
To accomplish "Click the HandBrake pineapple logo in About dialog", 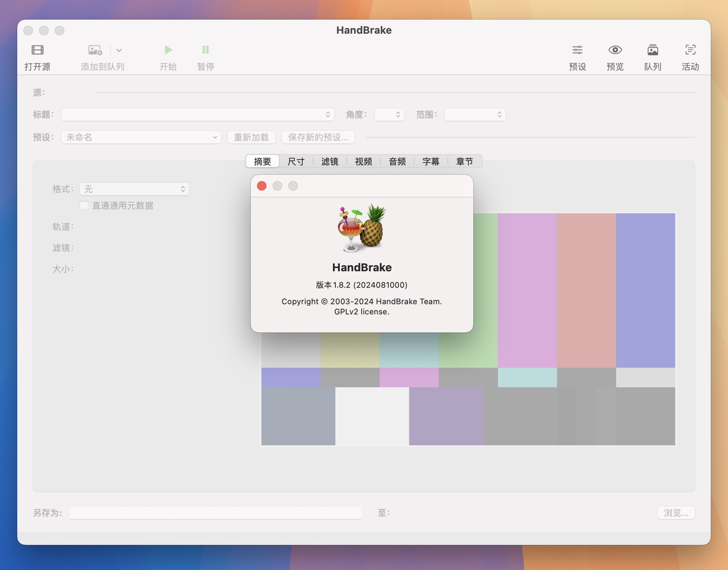I will (x=362, y=228).
